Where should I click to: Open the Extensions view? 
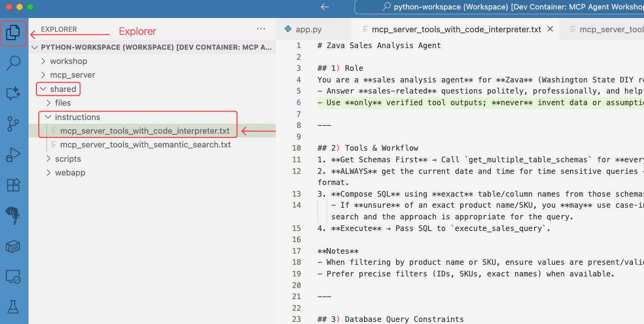pyautogui.click(x=13, y=185)
